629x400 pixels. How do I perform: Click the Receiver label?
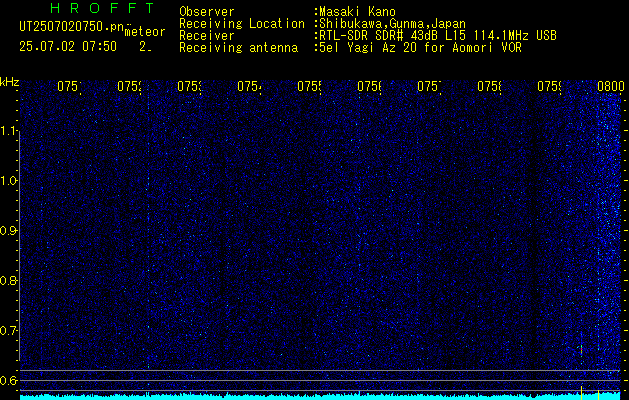coord(207,36)
